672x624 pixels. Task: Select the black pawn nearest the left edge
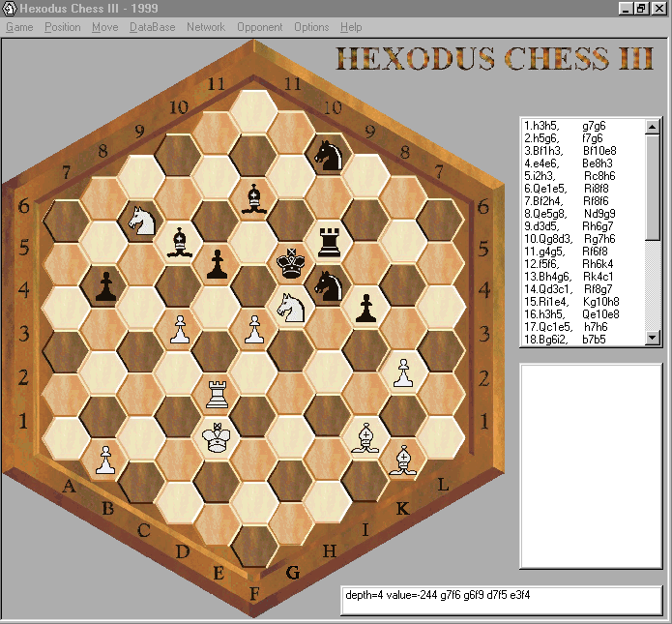click(105, 286)
